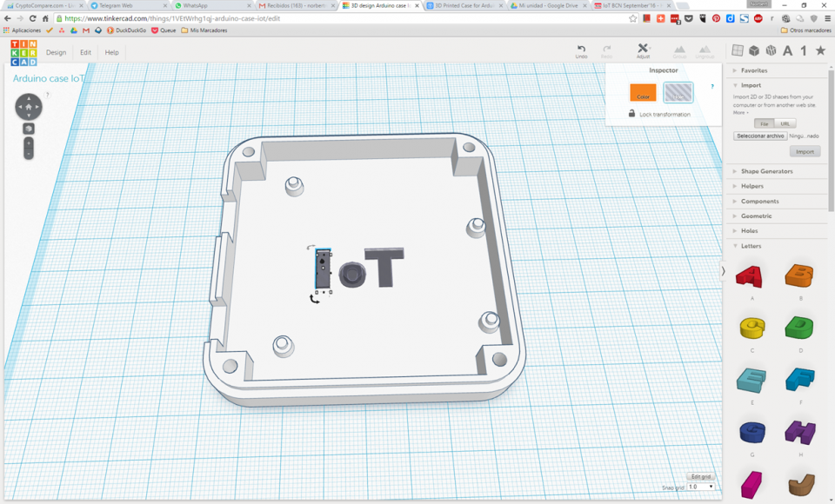Click the Tinkercad logo
This screenshot has width=835, height=504.
click(x=23, y=53)
